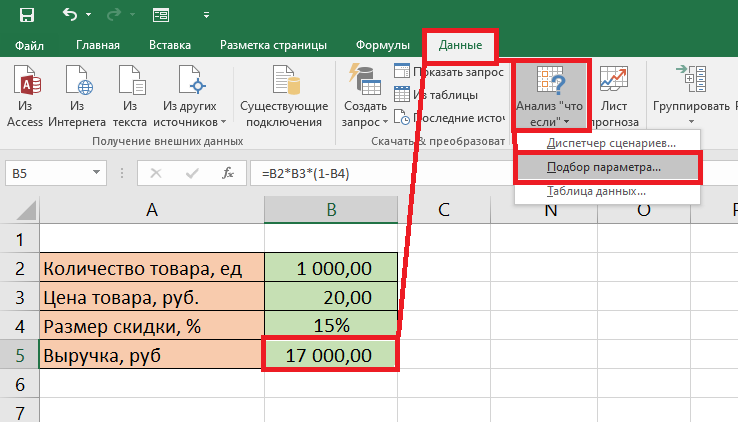The height and width of the screenshot is (422, 738).
Task: Click the Из Access import icon
Action: [x=27, y=80]
